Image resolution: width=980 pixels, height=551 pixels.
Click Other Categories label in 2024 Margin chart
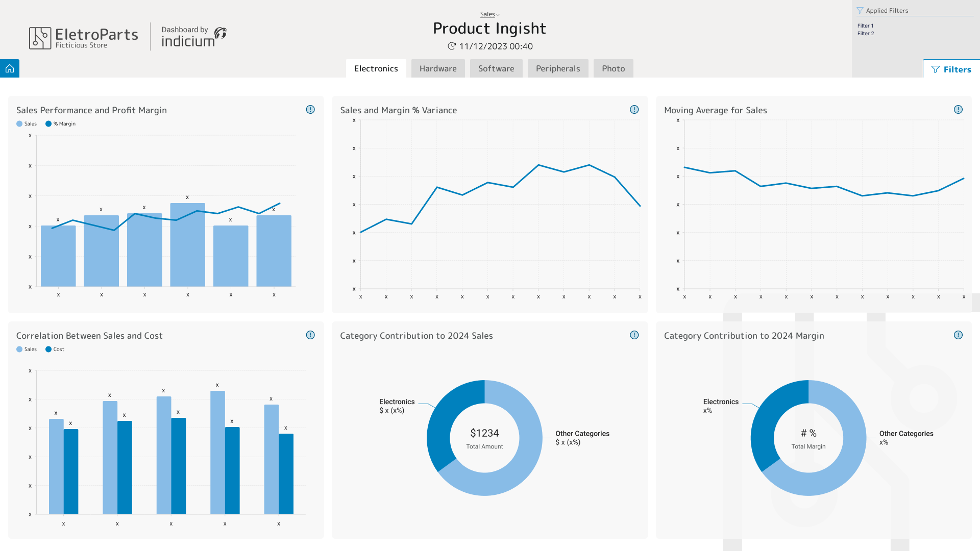(906, 434)
